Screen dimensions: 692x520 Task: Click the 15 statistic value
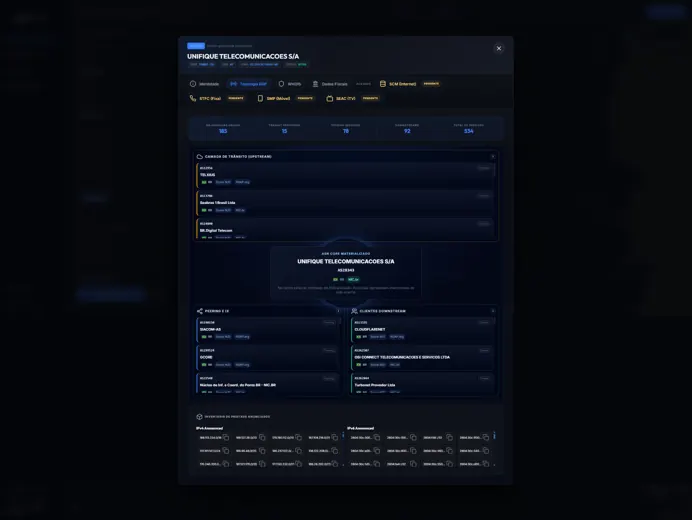[x=284, y=132]
